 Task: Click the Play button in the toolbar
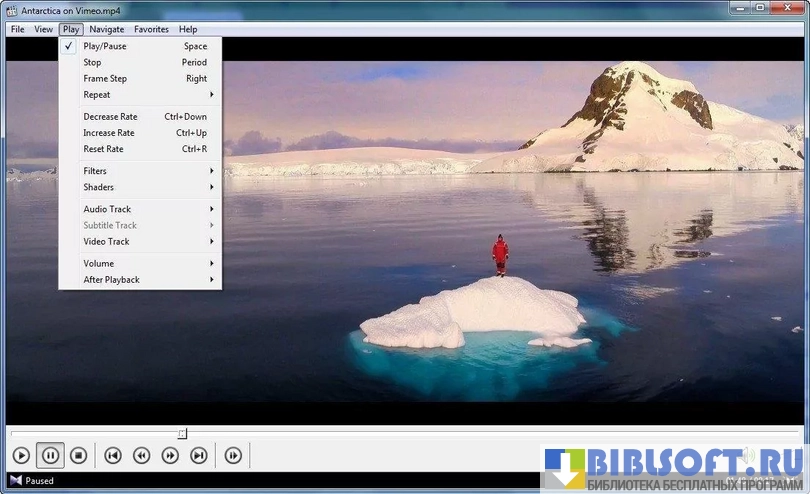(21, 456)
